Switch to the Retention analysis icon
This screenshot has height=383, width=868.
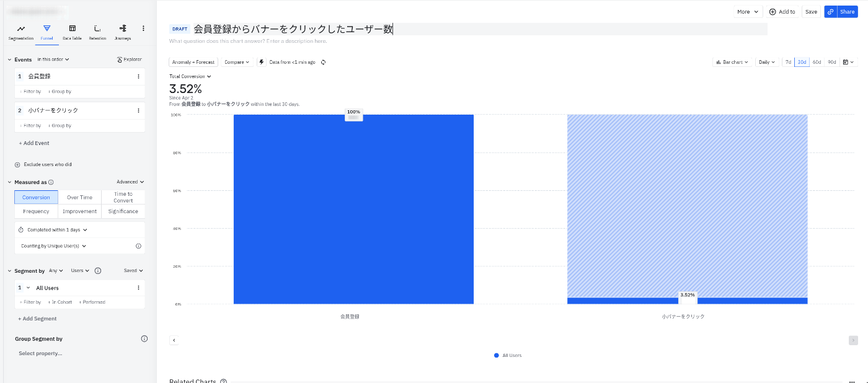pyautogui.click(x=97, y=29)
